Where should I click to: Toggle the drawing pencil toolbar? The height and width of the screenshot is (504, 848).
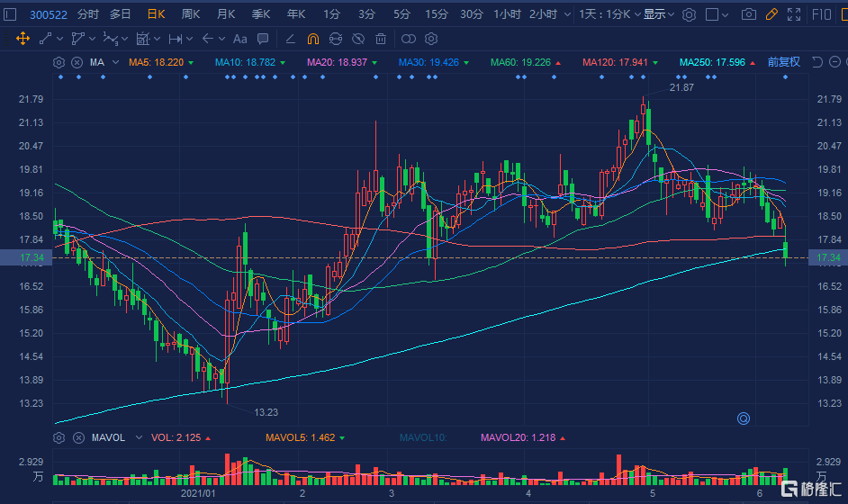point(771,14)
